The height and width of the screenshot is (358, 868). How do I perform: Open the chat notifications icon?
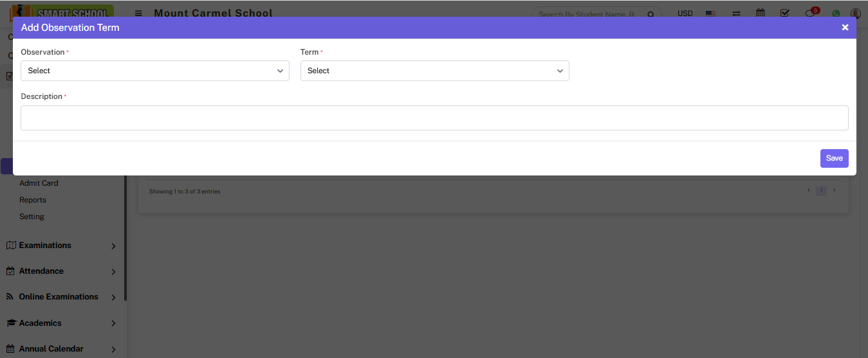click(x=810, y=14)
